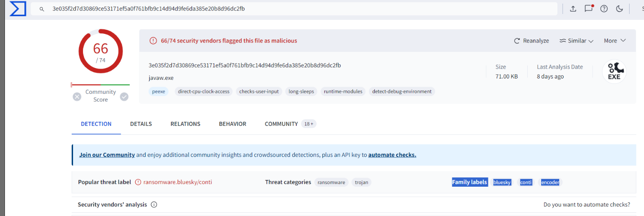Click the community score downvote X icon

point(77,97)
